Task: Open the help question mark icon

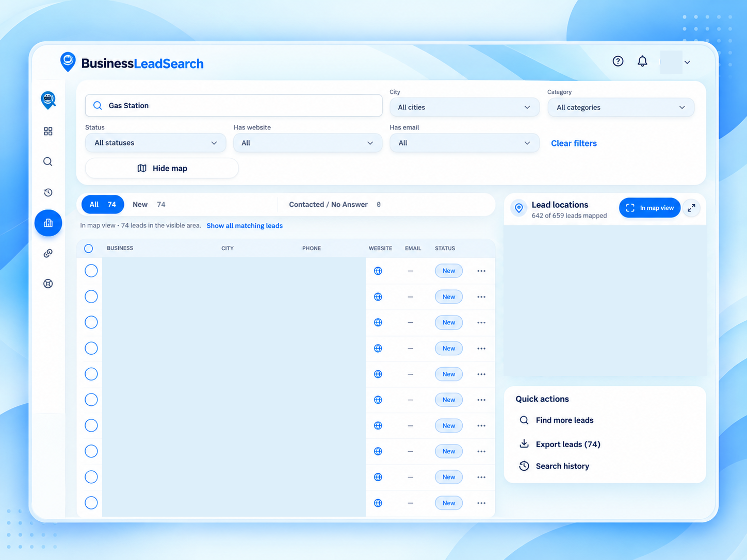Action: pyautogui.click(x=618, y=61)
